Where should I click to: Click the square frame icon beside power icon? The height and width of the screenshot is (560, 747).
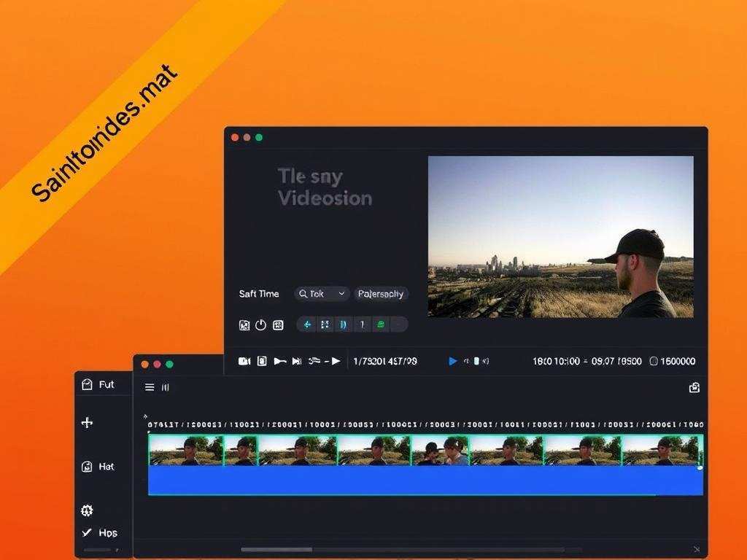(278, 325)
